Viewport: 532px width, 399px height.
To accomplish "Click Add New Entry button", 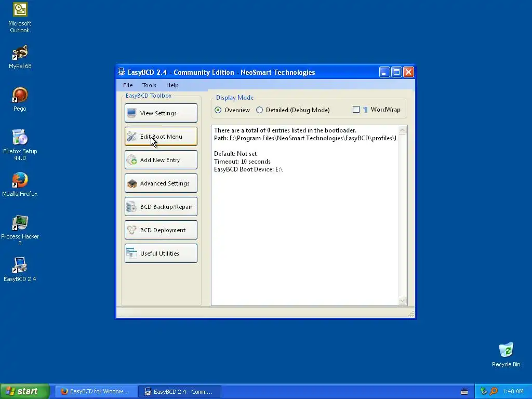I will pyautogui.click(x=161, y=160).
